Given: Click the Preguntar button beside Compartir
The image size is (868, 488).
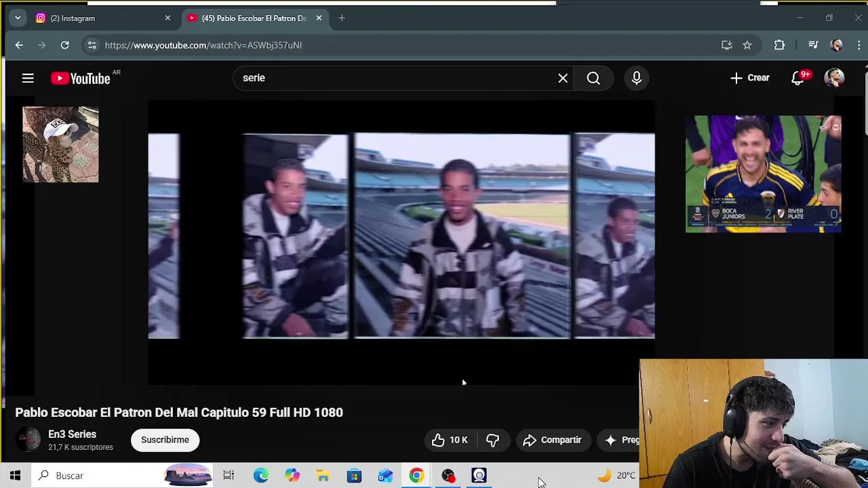Looking at the screenshot, I should coord(620,440).
